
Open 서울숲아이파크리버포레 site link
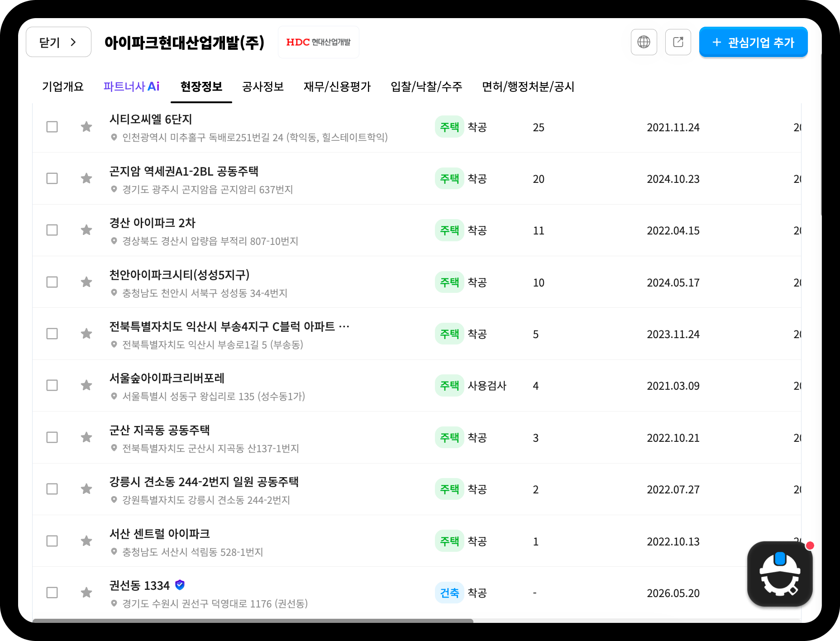[x=167, y=378]
